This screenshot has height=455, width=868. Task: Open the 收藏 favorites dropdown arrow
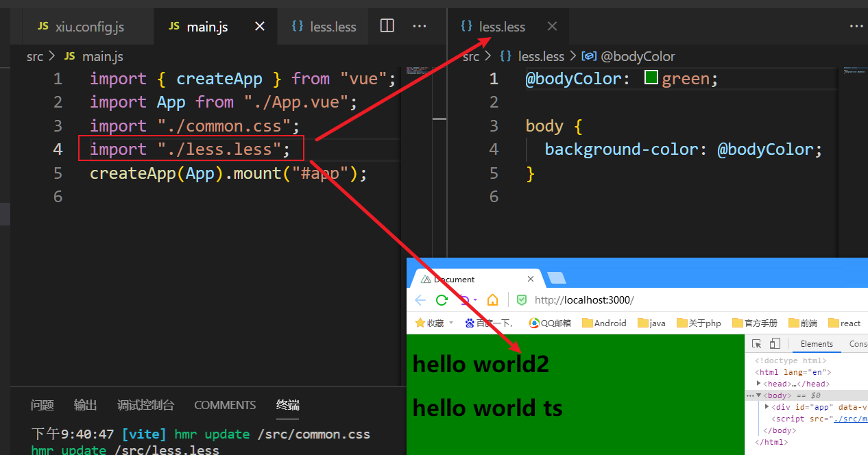[x=451, y=323]
